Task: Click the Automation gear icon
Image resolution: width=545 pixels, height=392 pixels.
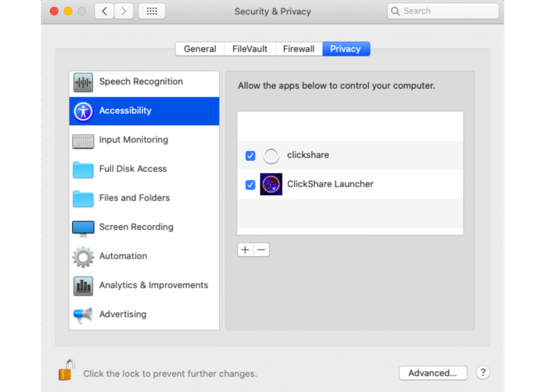Action: 83,257
